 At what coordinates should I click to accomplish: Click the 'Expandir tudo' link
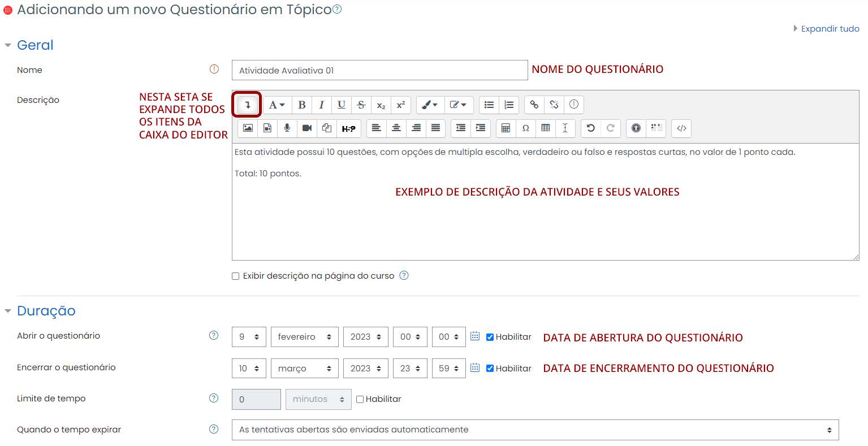point(830,28)
